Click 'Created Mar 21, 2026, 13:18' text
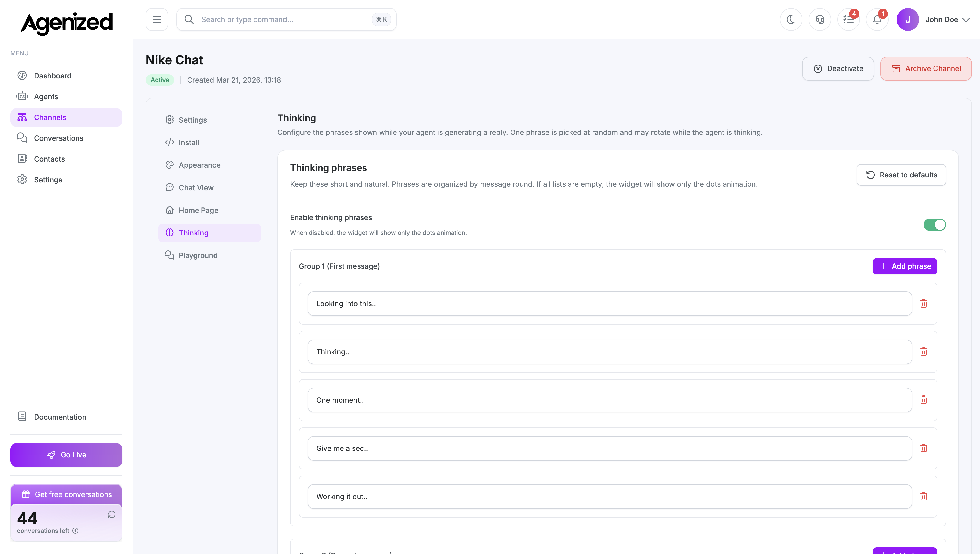 pos(234,80)
